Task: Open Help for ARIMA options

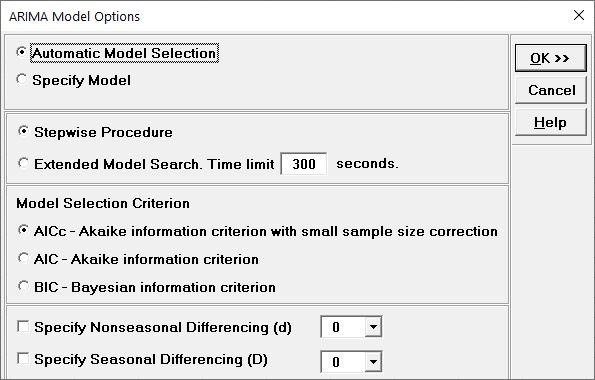Action: (551, 122)
